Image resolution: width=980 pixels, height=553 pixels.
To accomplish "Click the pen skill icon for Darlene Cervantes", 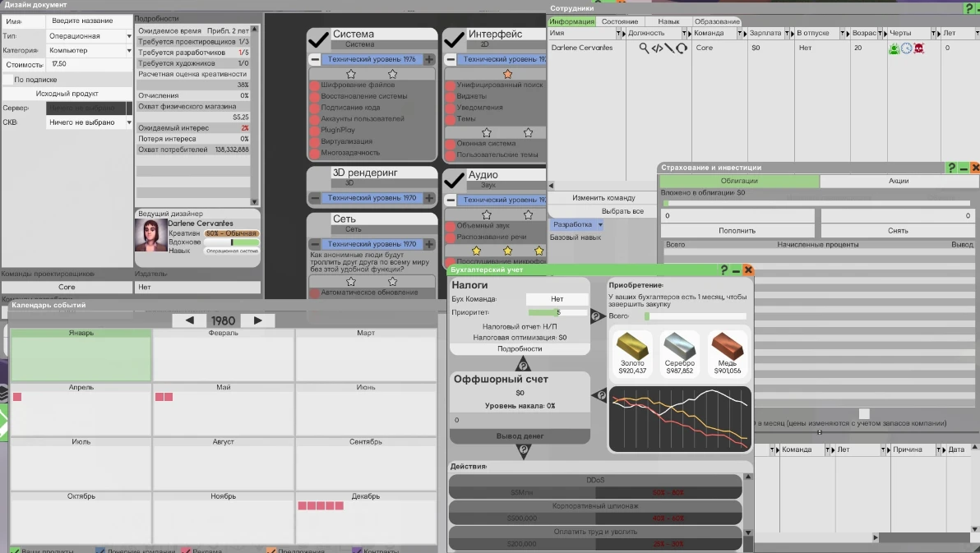I will [669, 48].
